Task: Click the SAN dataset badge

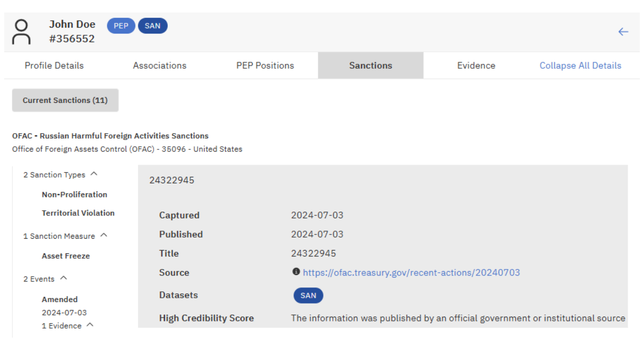Action: coord(308,296)
